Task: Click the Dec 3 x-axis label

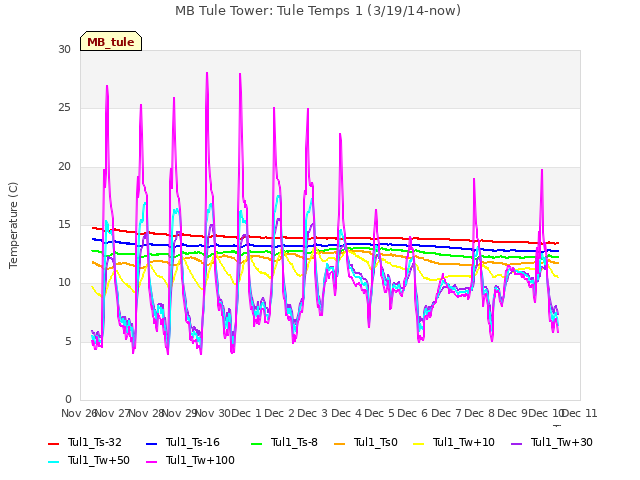Action: pyautogui.click(x=313, y=413)
